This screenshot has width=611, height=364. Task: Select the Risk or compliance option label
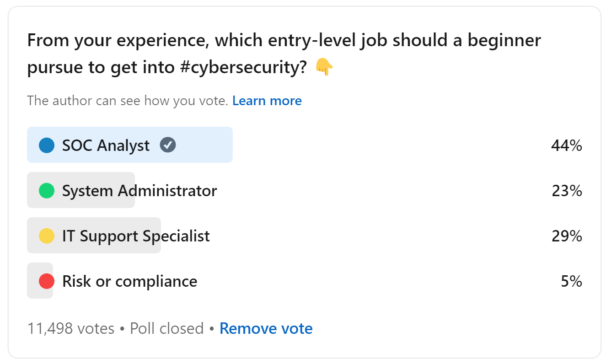pyautogui.click(x=129, y=281)
